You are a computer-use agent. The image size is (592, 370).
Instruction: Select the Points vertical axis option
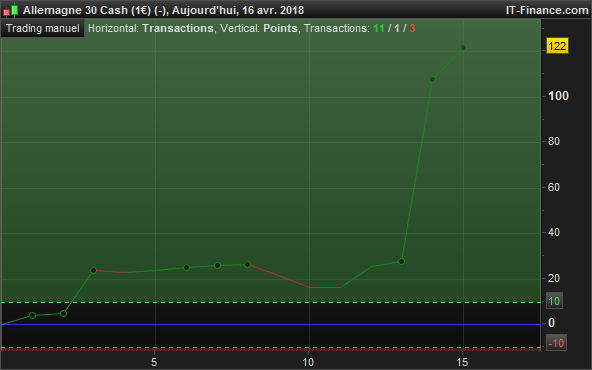(x=280, y=28)
